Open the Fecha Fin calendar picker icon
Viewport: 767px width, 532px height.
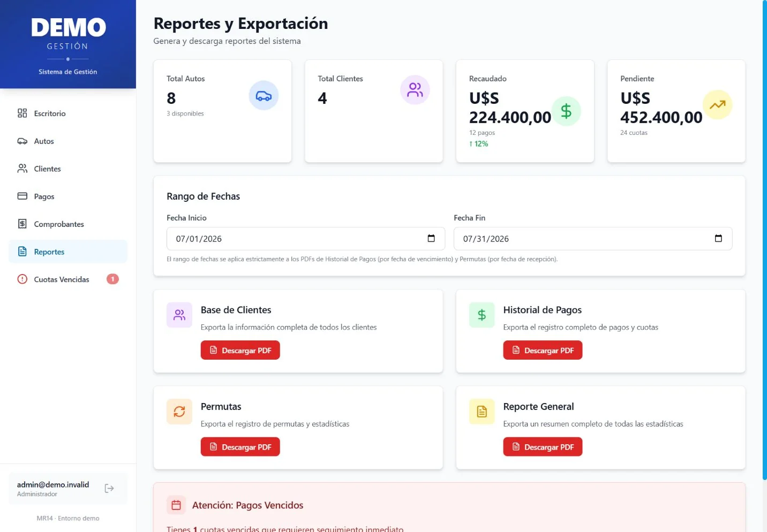pos(718,238)
